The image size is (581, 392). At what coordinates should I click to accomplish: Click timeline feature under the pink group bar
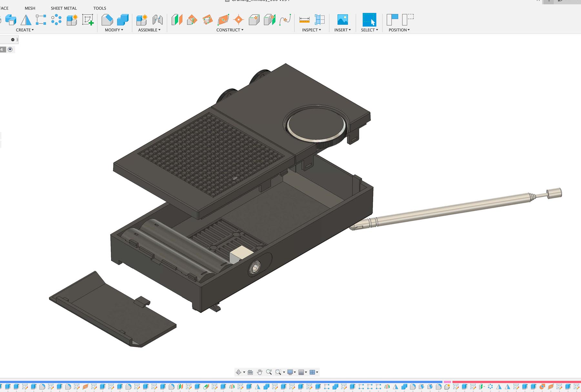tap(447, 387)
